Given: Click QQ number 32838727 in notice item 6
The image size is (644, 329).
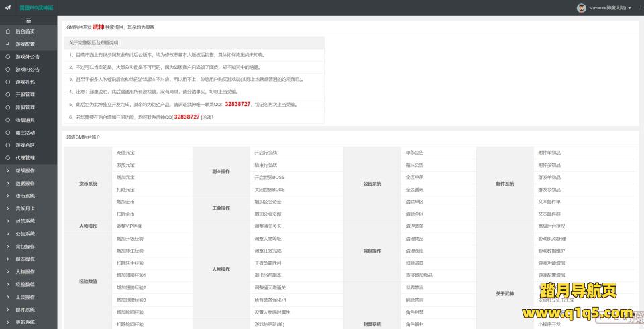Looking at the screenshot, I should (187, 117).
